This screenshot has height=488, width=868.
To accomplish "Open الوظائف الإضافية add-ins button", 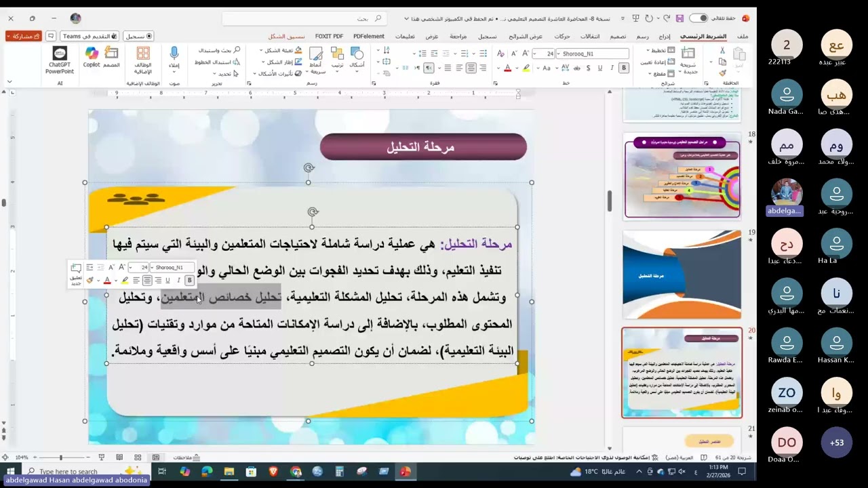I will point(143,61).
